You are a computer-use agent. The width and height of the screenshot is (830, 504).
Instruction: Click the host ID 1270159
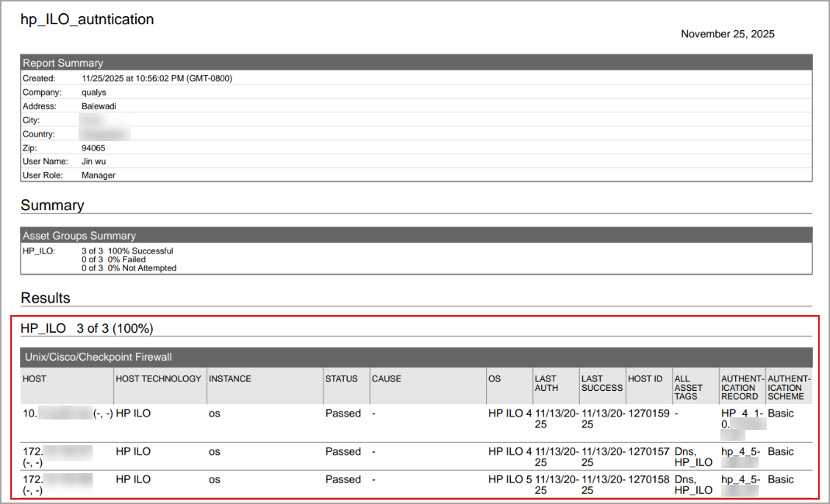pyautogui.click(x=648, y=413)
